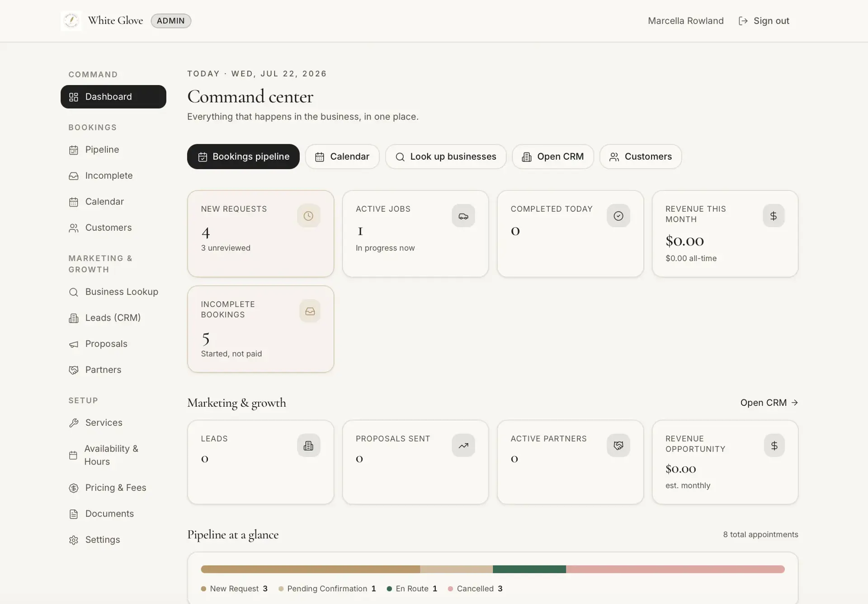This screenshot has height=604, width=868.
Task: Click the Cancelled legend dot
Action: tap(450, 589)
